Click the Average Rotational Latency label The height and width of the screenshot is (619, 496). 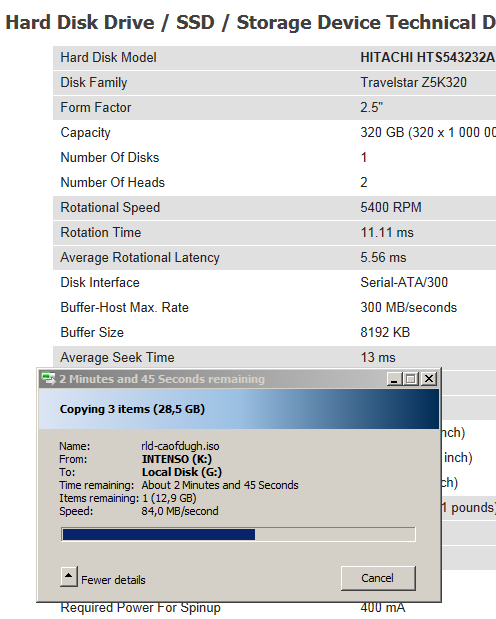pos(140,257)
